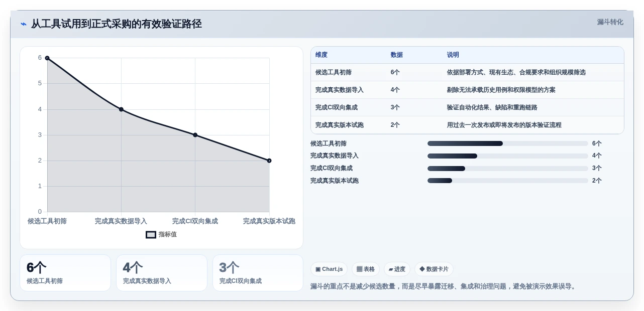Click the title 从工具试用到正式采购的有效验证路径
Image resolution: width=644 pixels, height=311 pixels.
click(117, 24)
